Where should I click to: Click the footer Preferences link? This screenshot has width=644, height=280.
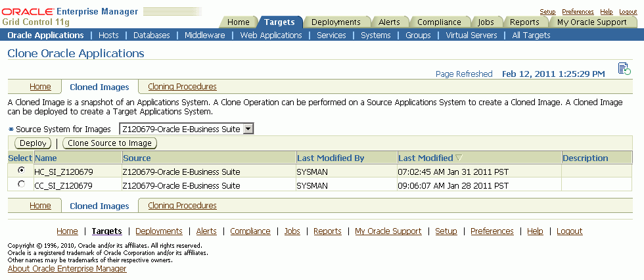click(x=492, y=231)
